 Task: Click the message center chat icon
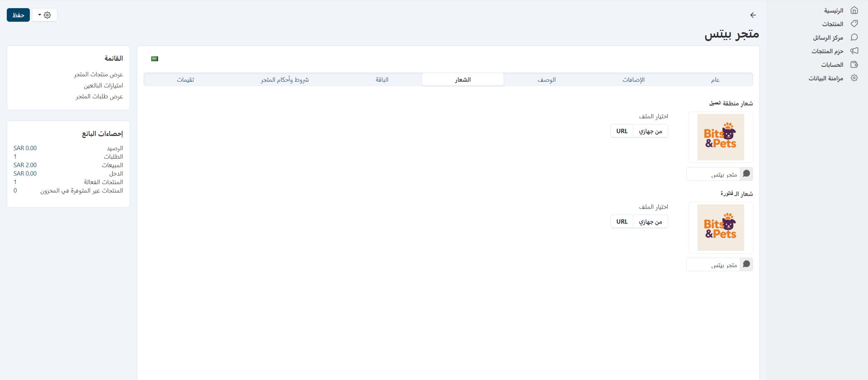pyautogui.click(x=854, y=37)
